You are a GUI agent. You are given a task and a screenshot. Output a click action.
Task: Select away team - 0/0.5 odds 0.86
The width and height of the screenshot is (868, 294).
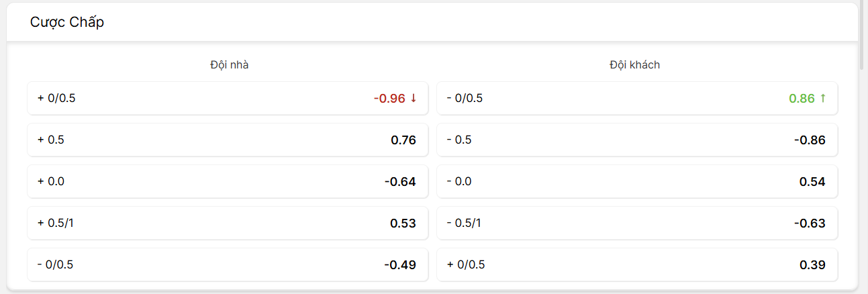pos(637,98)
